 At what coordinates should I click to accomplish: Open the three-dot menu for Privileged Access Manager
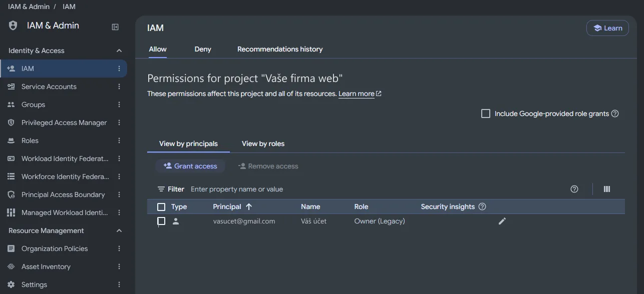[119, 122]
